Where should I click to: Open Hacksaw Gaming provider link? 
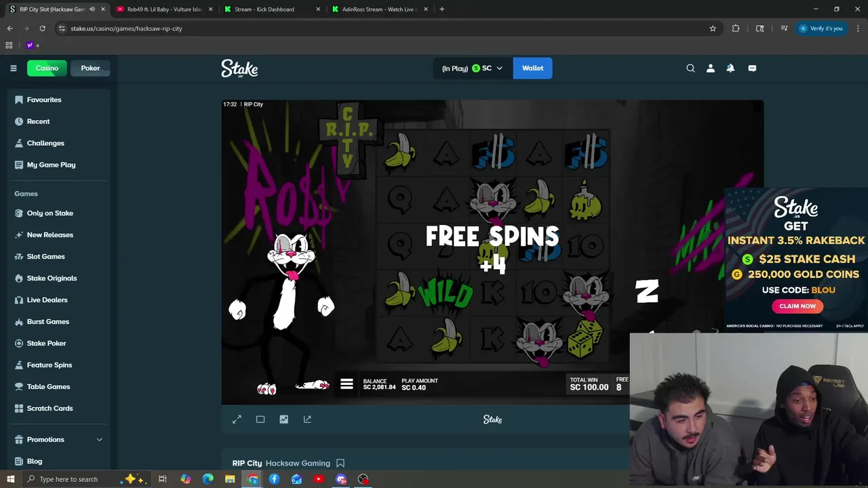pyautogui.click(x=298, y=463)
